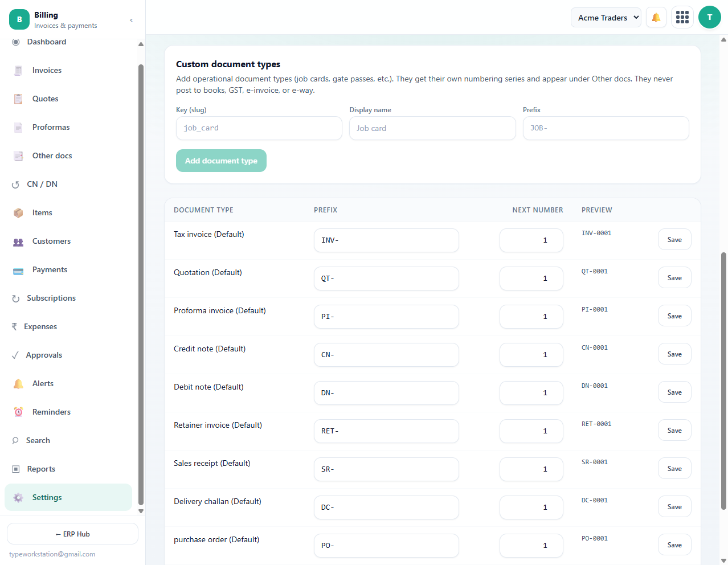Click the Payments card icon
This screenshot has width=728, height=565.
(x=18, y=270)
